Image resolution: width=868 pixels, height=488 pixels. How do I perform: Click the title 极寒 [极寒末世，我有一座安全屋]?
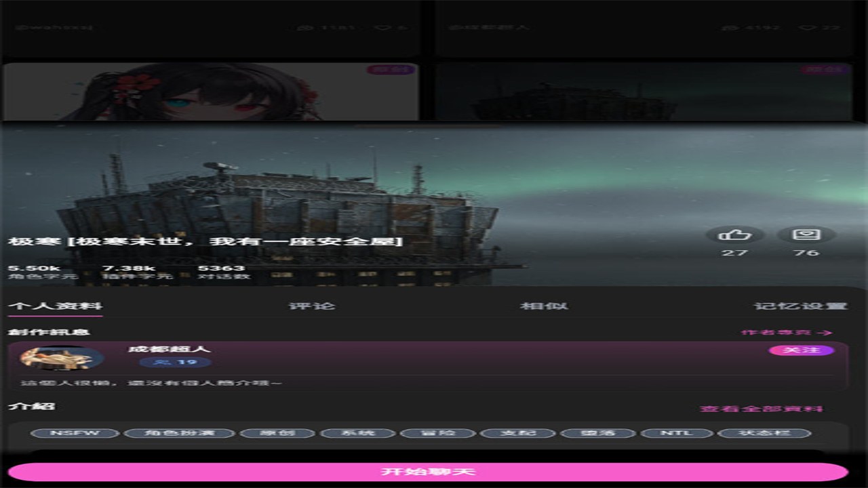click(x=205, y=242)
